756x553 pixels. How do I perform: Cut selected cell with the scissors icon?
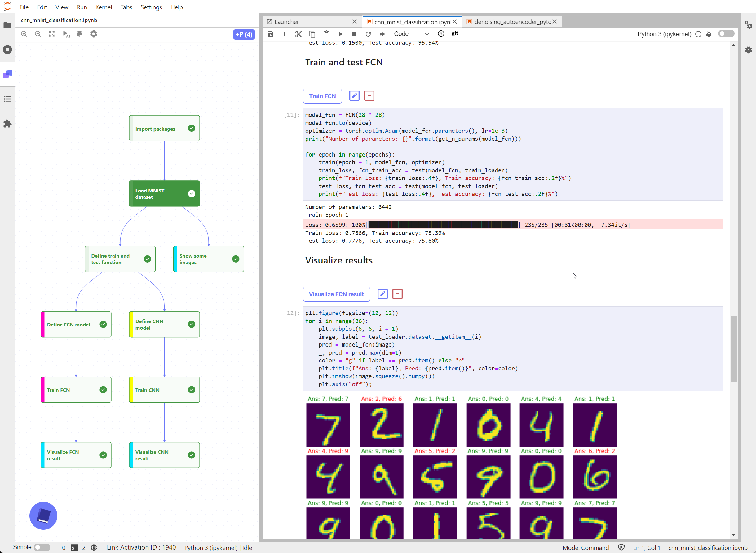298,34
